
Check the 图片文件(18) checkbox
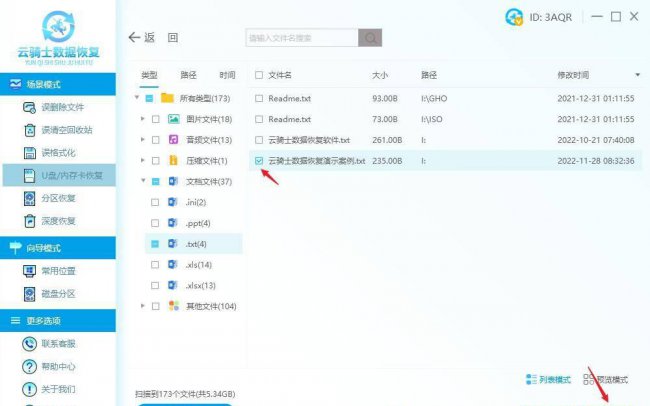(x=155, y=119)
